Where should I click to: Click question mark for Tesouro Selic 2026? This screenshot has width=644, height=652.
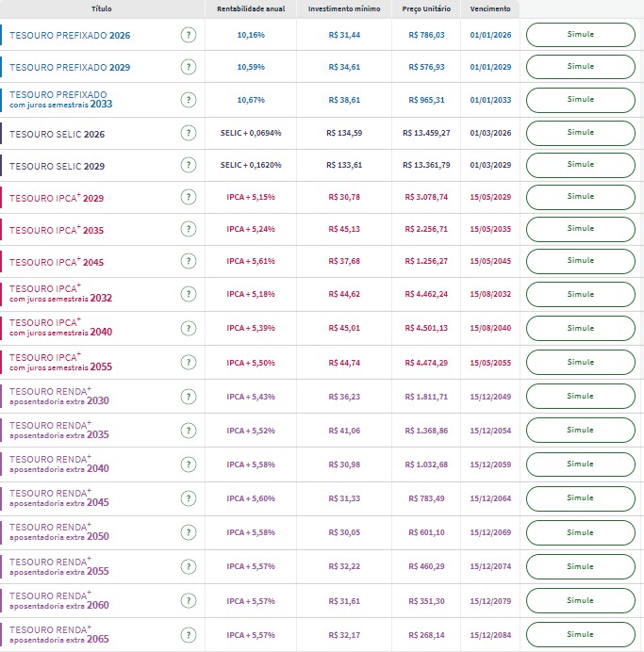[x=189, y=134]
